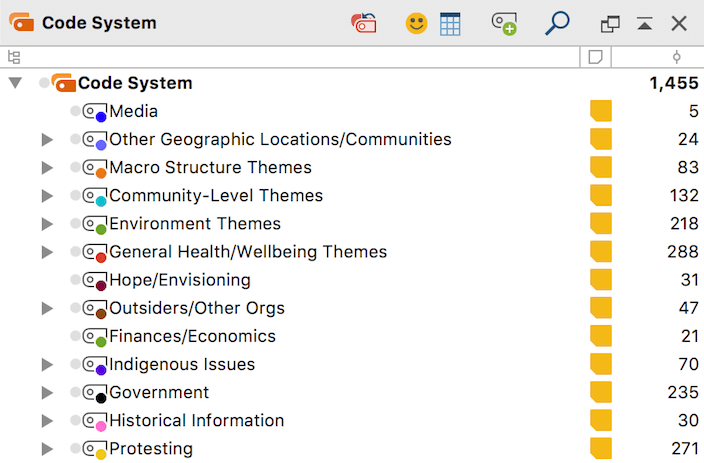704x463 pixels.
Task: Toggle activation circle for Protesting
Action: pos(75,449)
